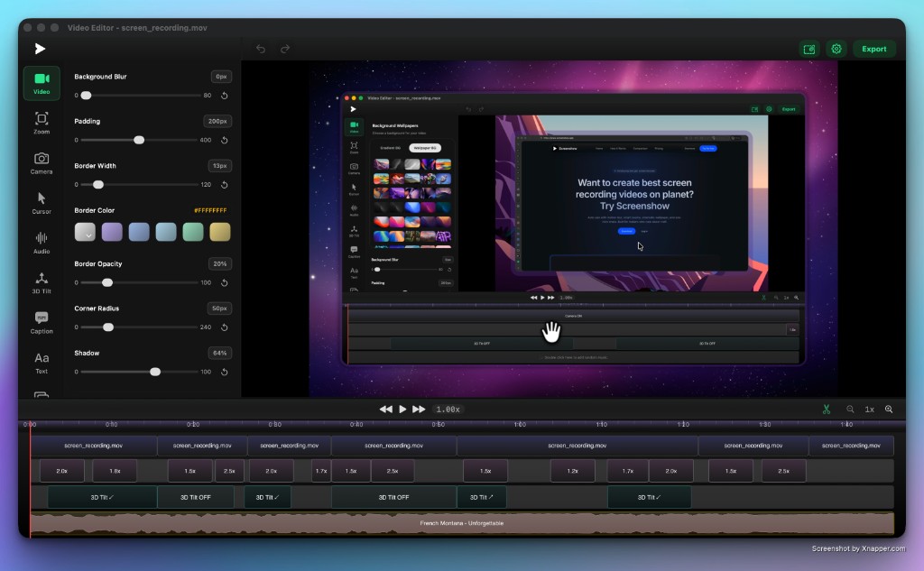Open the Caption panel

[x=42, y=321]
